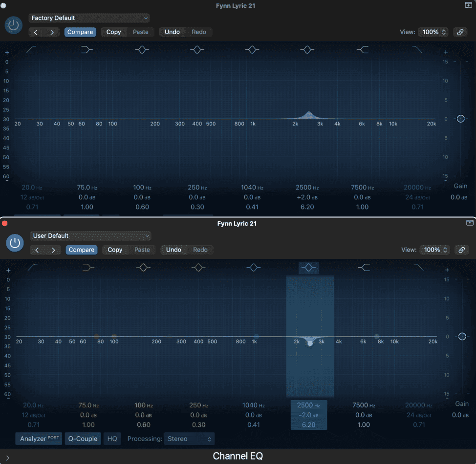Image resolution: width=476 pixels, height=464 pixels.
Task: Toggle the high-cut filter band in the top EQ
Action: click(x=417, y=49)
